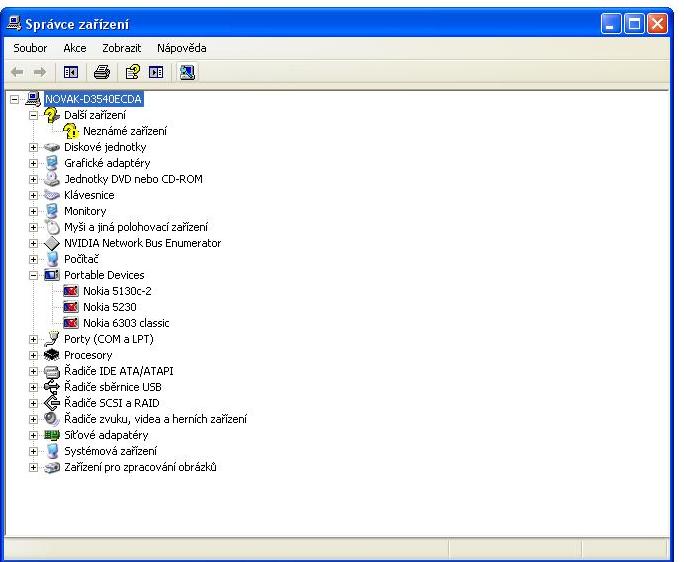Image resolution: width=684 pixels, height=562 pixels.
Task: Open the Properties toolbar icon
Action: click(133, 72)
